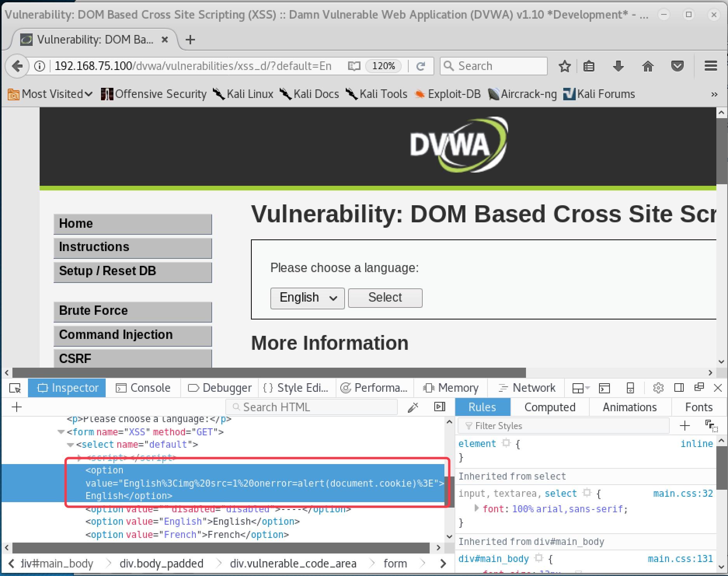Screen dimensions: 728x576
Task: Open the English language dropdown
Action: (x=307, y=298)
